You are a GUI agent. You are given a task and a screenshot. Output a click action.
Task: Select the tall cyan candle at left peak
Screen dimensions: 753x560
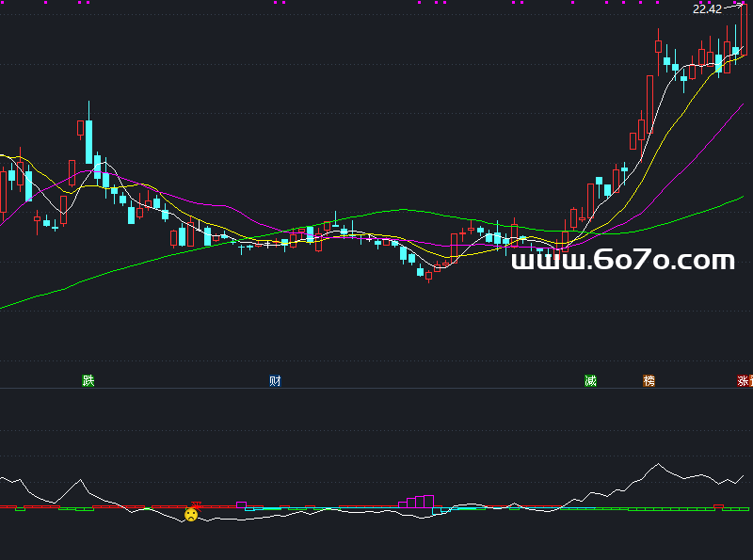coord(88,141)
